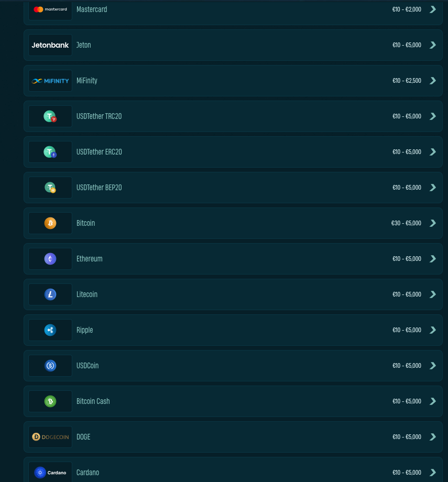The image size is (448, 482).
Task: Open the DOGE row chevron arrow
Action: coord(433,437)
